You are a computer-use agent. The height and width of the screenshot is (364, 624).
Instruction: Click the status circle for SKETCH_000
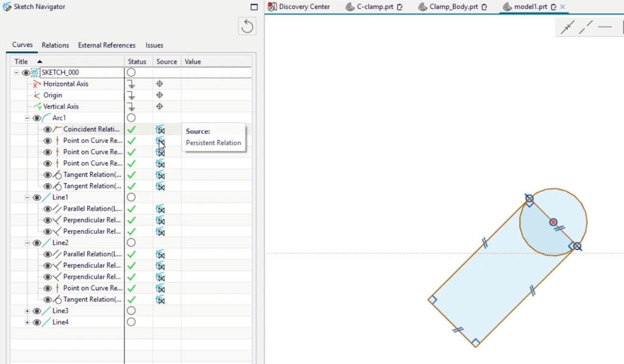131,72
